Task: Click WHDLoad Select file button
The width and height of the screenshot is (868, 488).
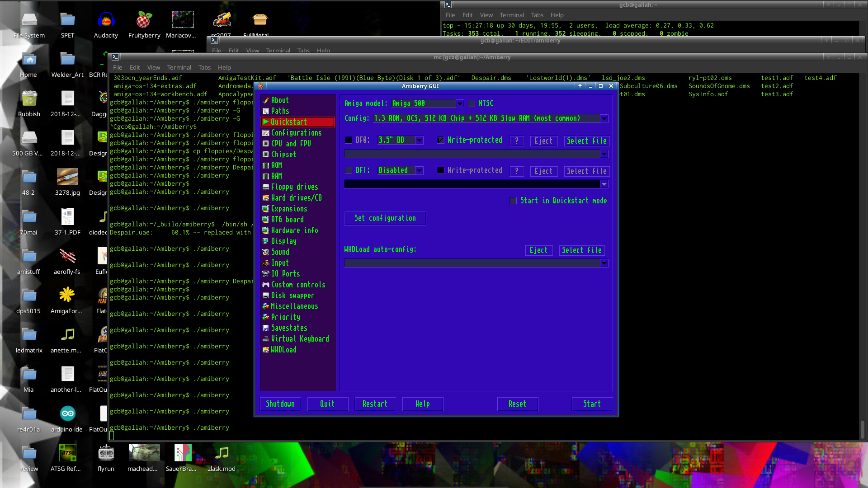Action: tap(582, 250)
